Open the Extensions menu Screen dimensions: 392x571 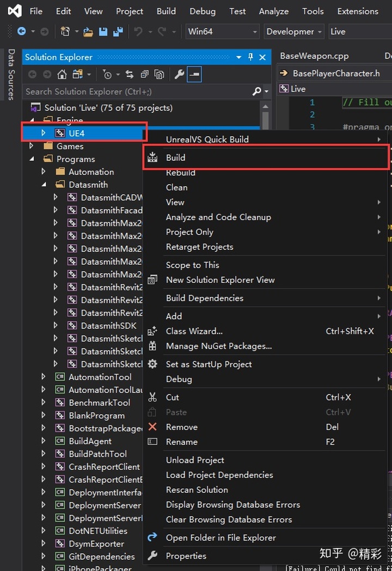tap(358, 11)
